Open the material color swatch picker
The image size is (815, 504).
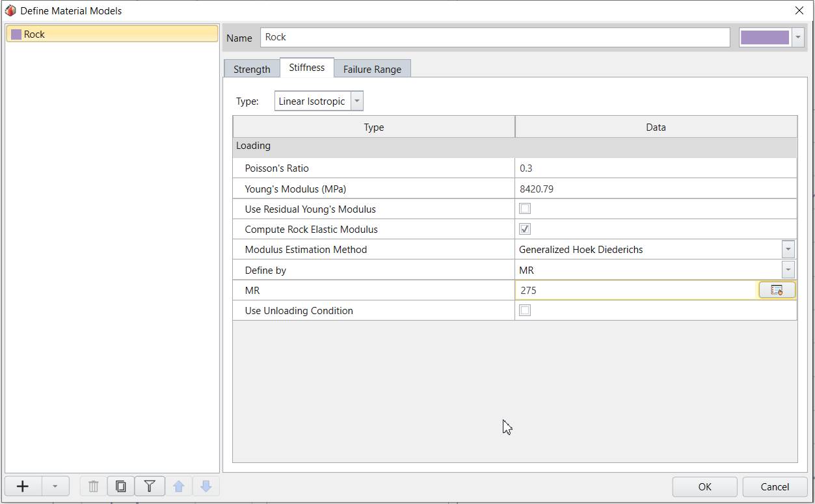(x=797, y=37)
